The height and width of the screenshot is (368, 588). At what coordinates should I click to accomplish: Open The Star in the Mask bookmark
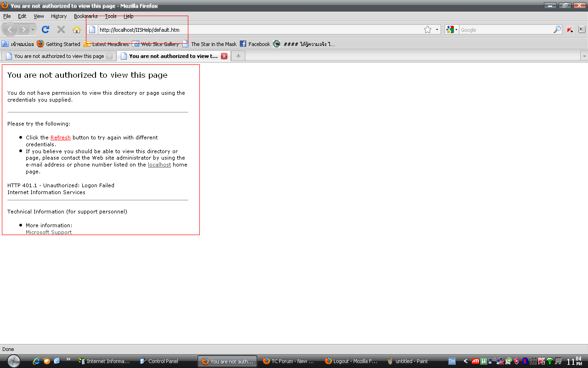[209, 44]
